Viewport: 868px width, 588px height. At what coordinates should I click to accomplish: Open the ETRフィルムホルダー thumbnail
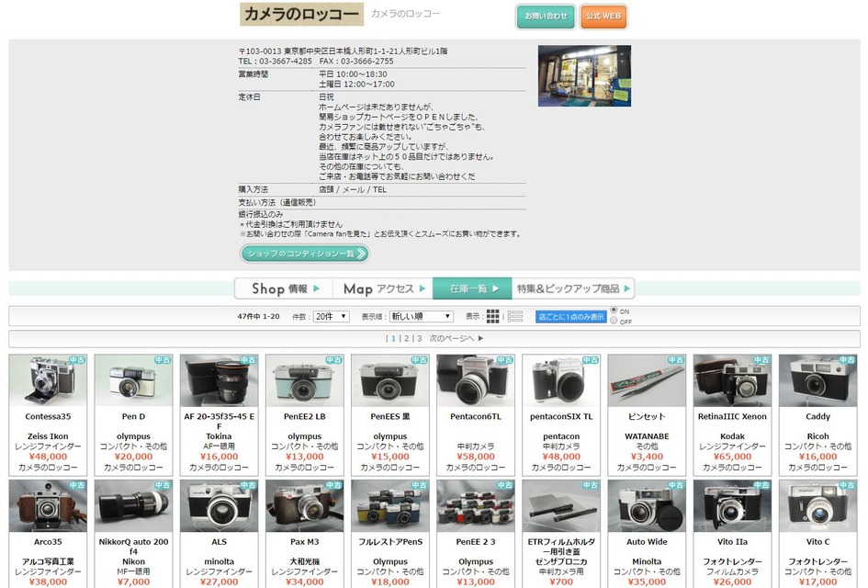(x=561, y=505)
